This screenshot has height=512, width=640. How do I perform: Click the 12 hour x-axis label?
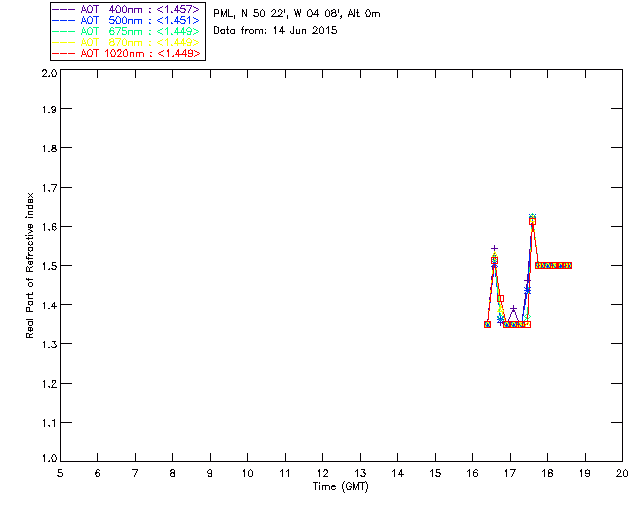[x=322, y=473]
